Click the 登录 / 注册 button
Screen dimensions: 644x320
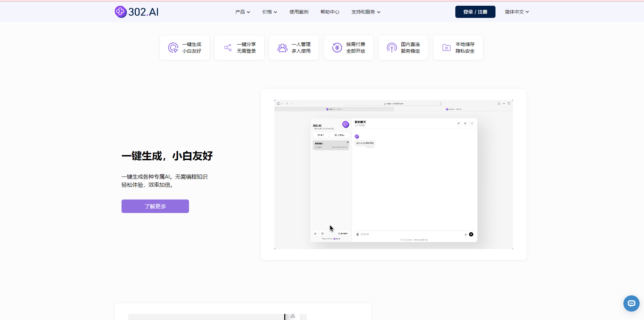pos(475,12)
